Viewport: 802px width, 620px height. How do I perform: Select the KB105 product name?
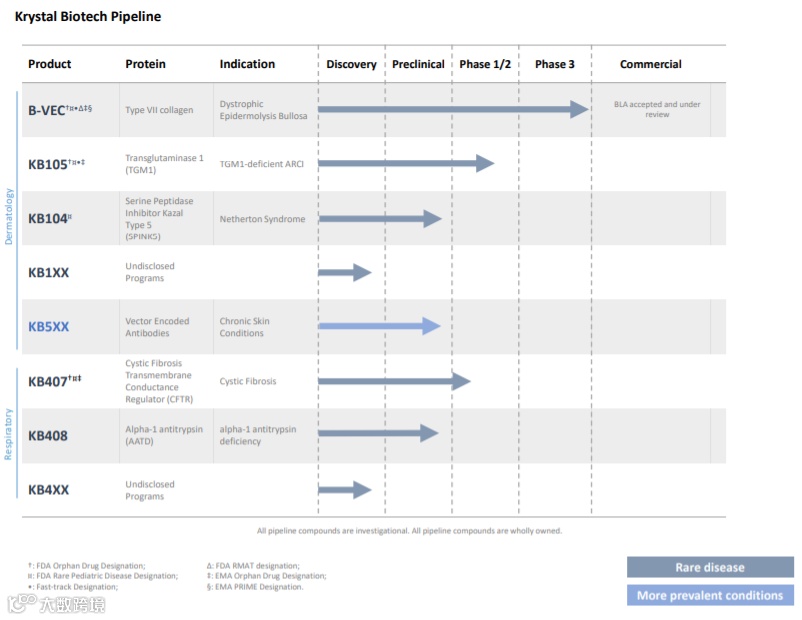click(x=56, y=164)
